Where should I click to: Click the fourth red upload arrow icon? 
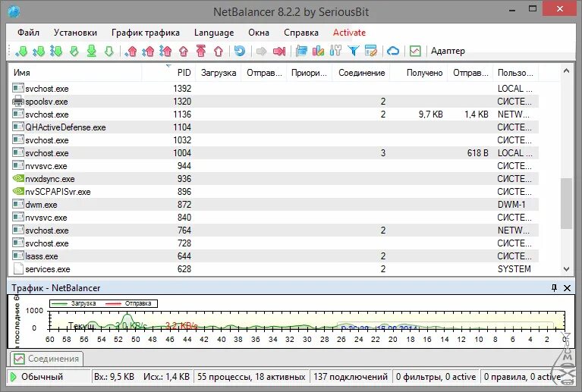184,51
